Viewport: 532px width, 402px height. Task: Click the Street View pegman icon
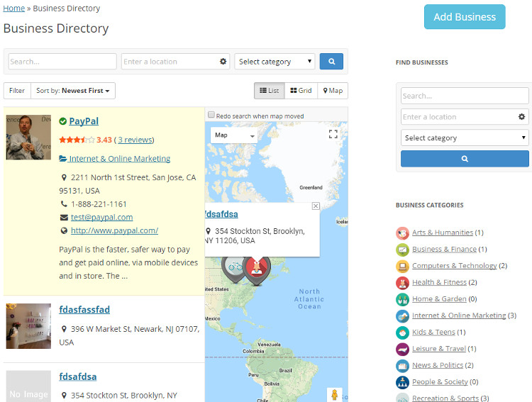click(335, 395)
